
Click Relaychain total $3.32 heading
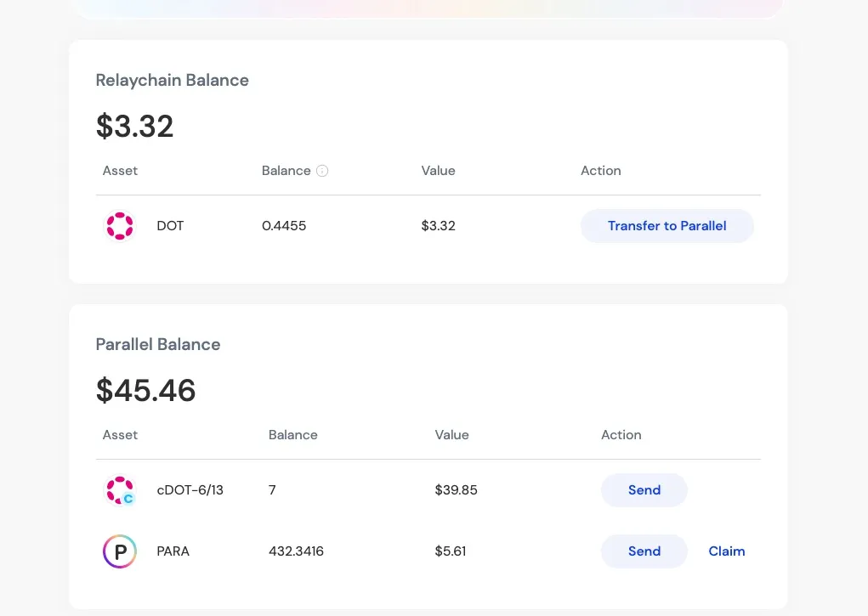(x=134, y=127)
